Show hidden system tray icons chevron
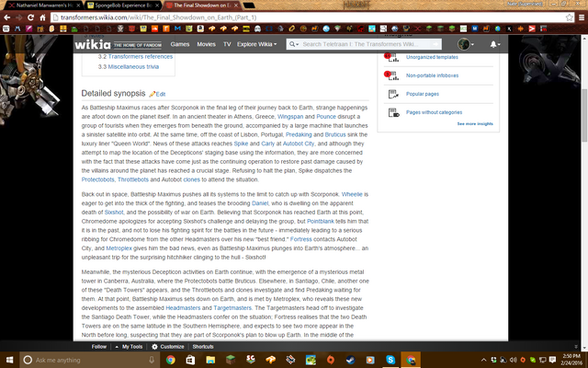The height and width of the screenshot is (368, 588). tap(483, 360)
